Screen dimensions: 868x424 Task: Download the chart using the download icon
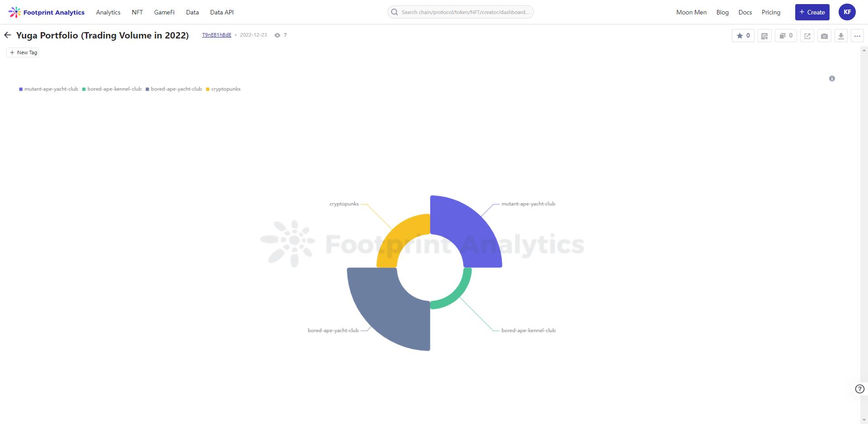841,36
